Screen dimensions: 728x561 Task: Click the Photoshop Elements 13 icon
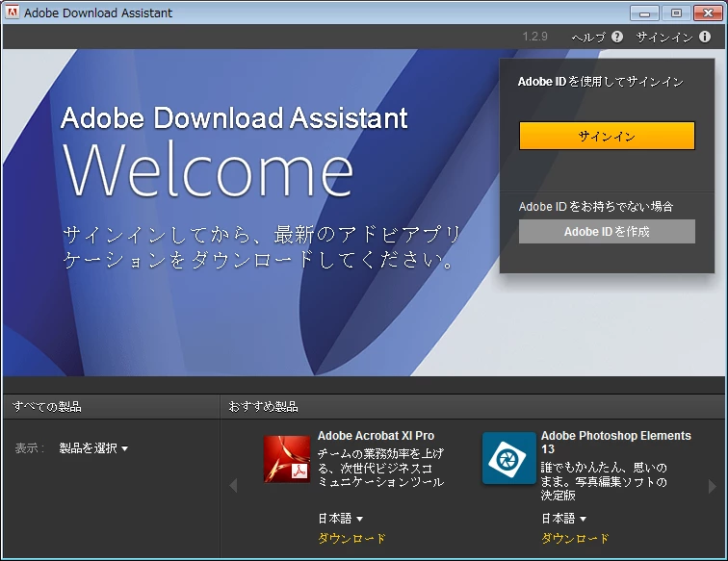pos(508,458)
